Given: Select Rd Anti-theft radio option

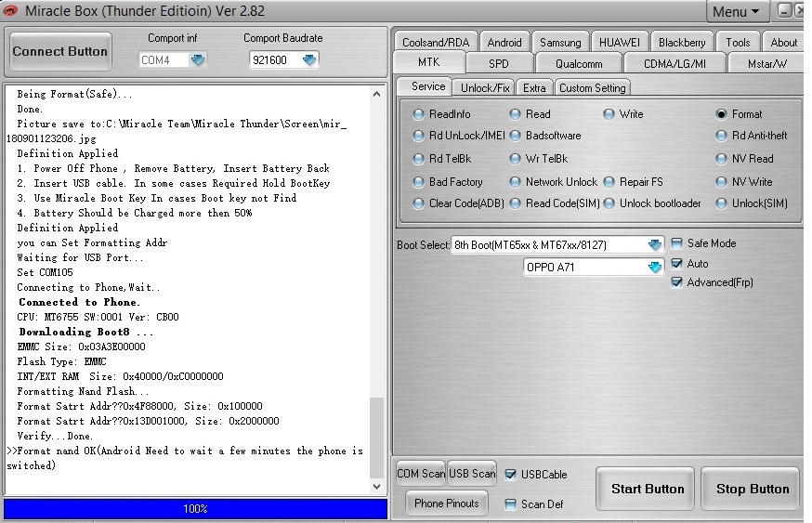Looking at the screenshot, I should pos(721,136).
